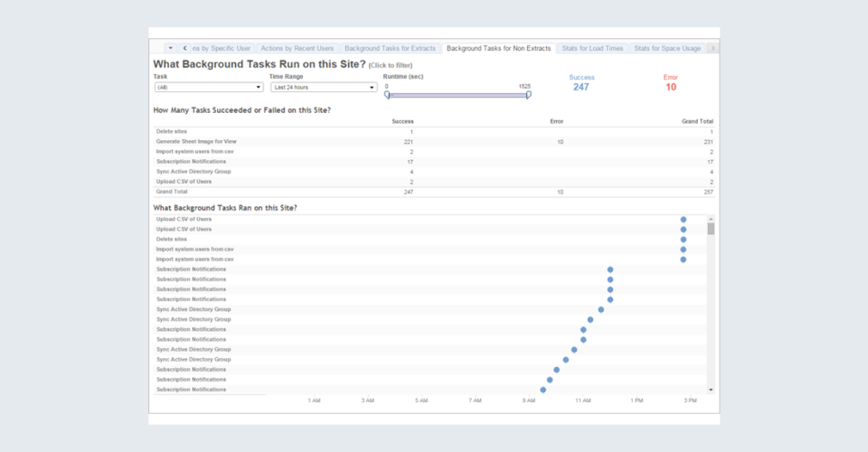Viewport: 868px width, 452px height.
Task: Click the scrollbar up arrow in task chart
Action: pyautogui.click(x=711, y=219)
